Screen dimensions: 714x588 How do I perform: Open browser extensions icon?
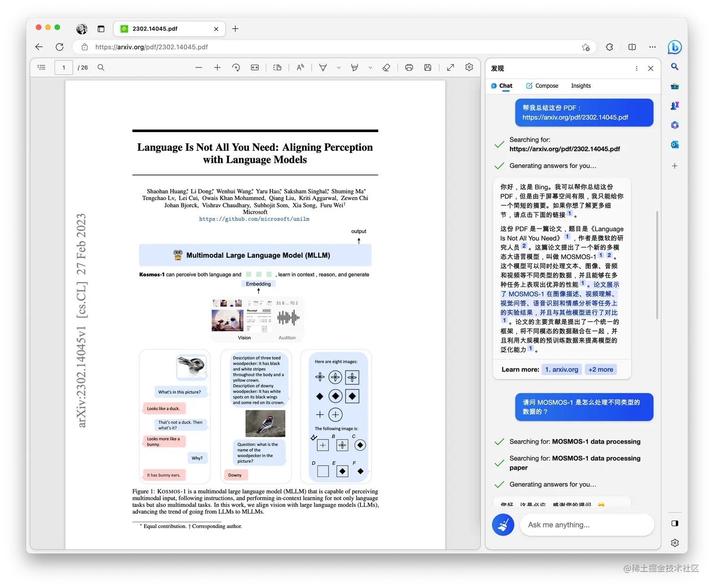[x=610, y=47]
